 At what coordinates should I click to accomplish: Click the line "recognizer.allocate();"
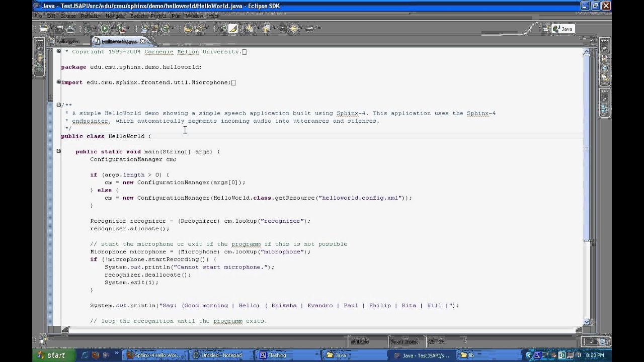tap(130, 229)
